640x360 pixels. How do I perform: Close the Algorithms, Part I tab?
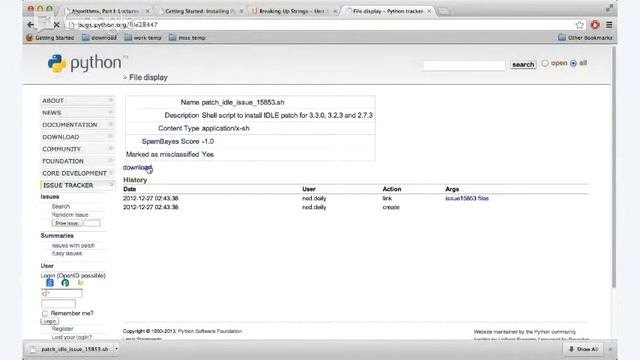click(x=147, y=11)
